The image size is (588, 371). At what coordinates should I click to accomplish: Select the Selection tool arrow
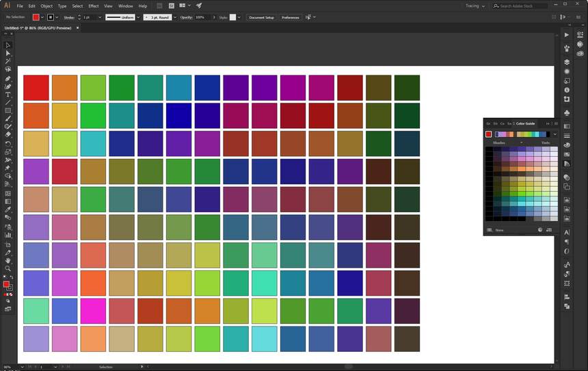click(x=8, y=45)
